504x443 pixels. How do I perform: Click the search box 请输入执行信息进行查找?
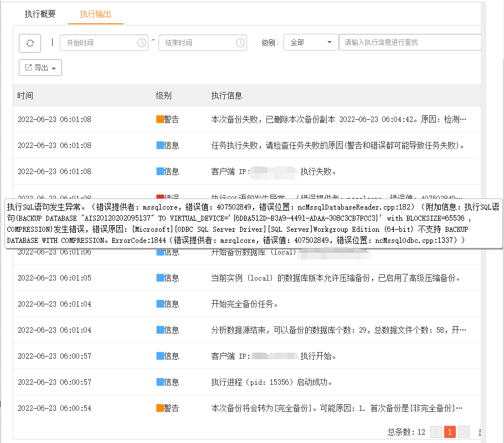tap(410, 42)
